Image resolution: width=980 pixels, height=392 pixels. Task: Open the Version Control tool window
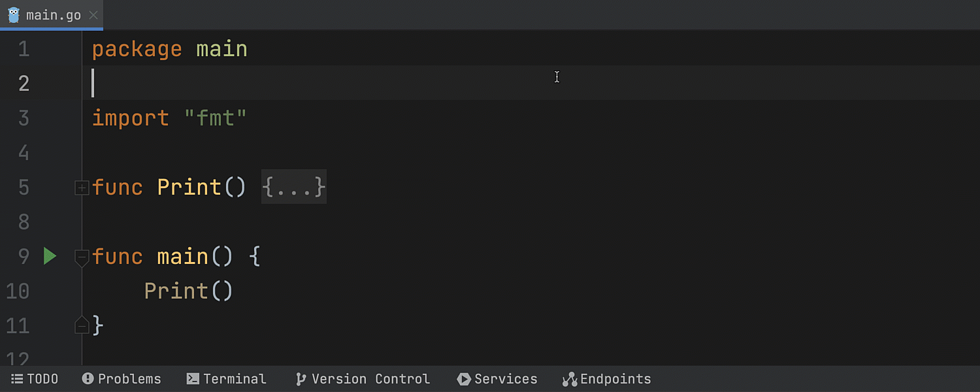click(x=363, y=379)
